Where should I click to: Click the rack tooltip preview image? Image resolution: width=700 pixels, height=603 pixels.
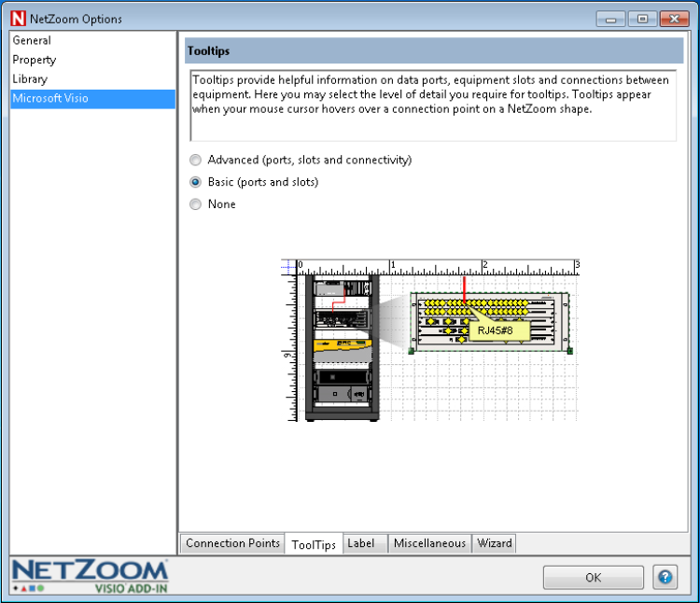point(430,340)
